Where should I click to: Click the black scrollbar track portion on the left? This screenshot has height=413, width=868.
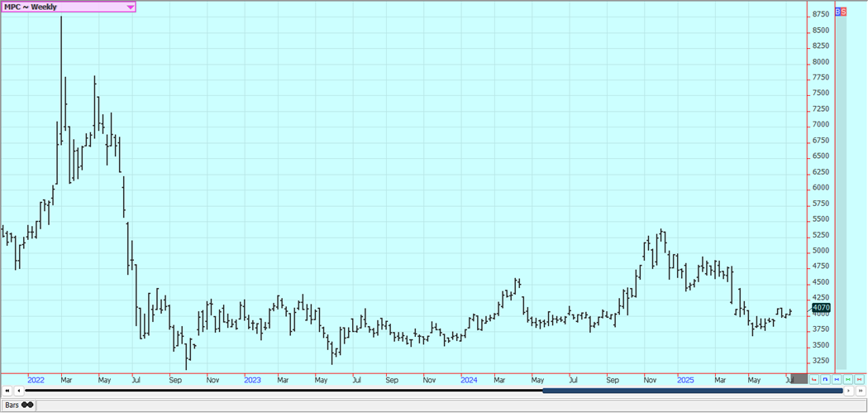[284, 391]
